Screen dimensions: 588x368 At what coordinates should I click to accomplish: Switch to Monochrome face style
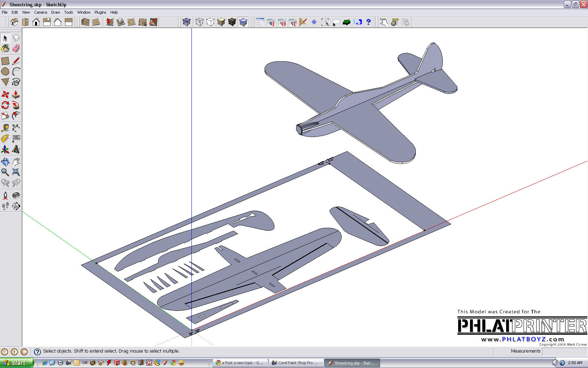click(243, 22)
